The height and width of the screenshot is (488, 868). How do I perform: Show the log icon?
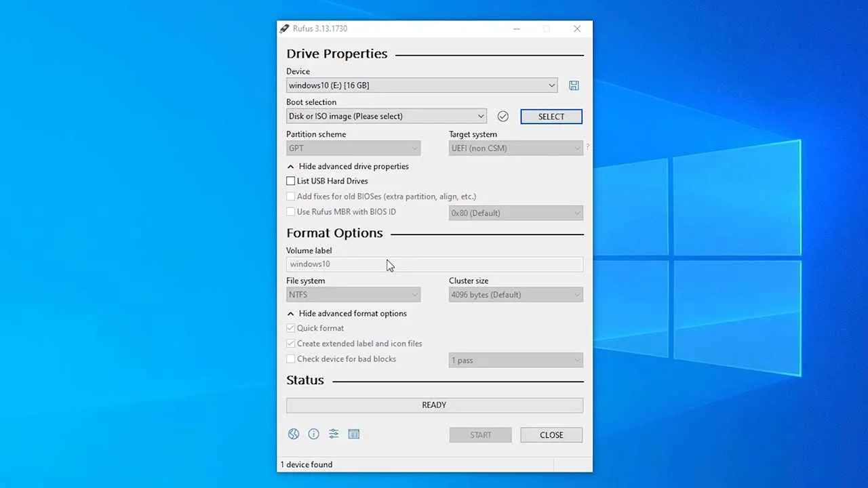pos(354,434)
